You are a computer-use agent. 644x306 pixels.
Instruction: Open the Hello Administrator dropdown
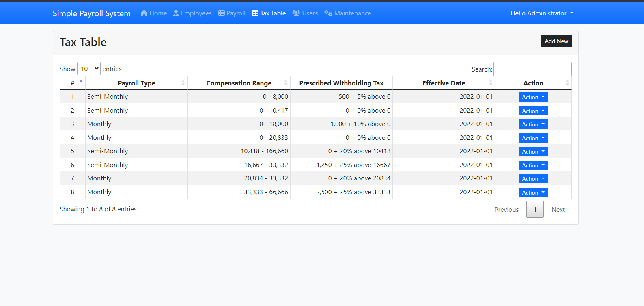pos(542,13)
